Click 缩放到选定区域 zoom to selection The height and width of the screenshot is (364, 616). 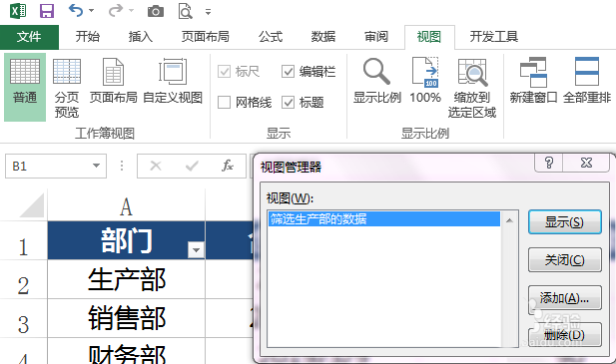coord(472,87)
